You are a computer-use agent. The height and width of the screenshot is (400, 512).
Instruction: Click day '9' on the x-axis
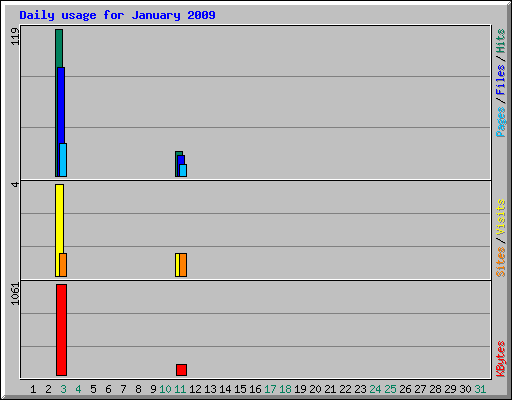(153, 389)
